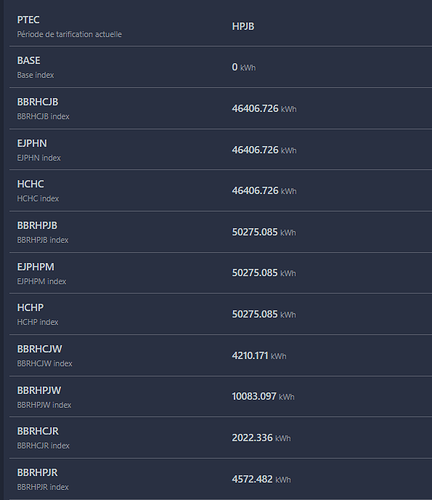Select the 2022.336 kWh reading
The height and width of the screenshot is (500, 432).
[x=261, y=438]
